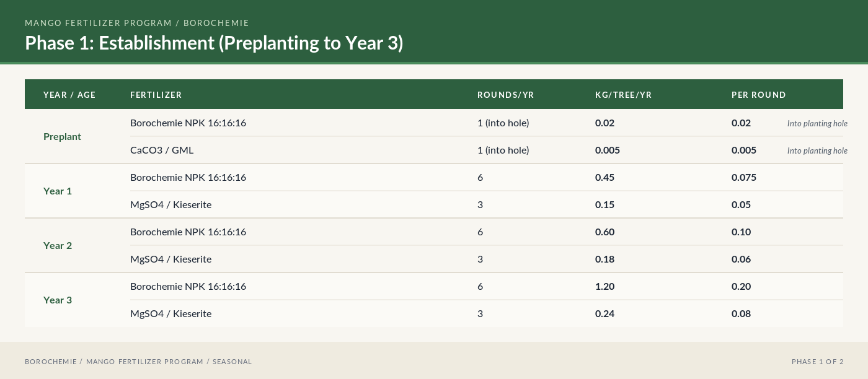Click the 0.24 kg/tree/yr value
This screenshot has width=868, height=379.
click(604, 313)
